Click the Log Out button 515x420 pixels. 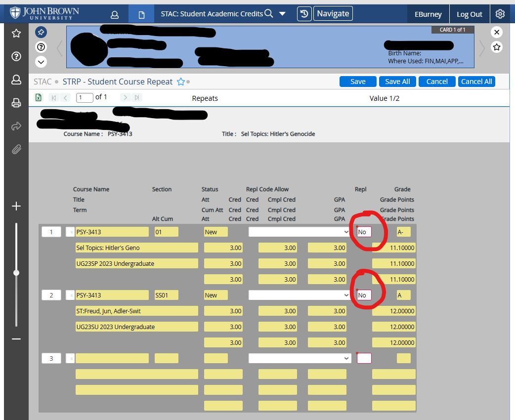click(469, 14)
